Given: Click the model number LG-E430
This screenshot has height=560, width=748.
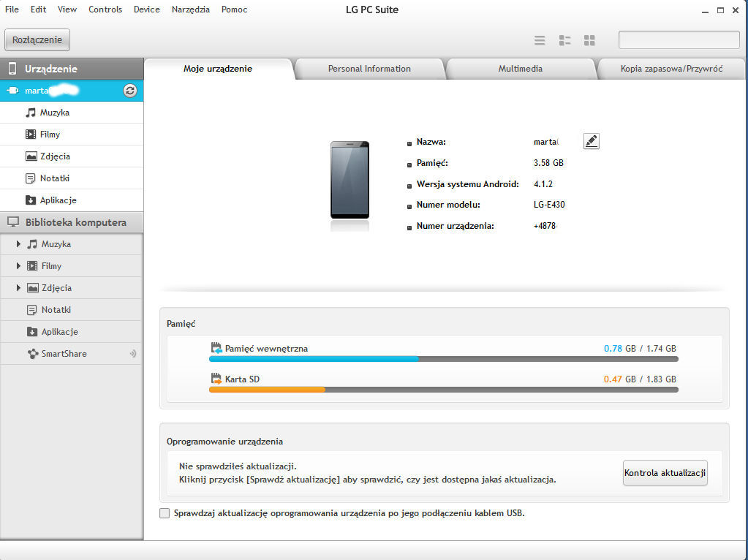Looking at the screenshot, I should point(549,205).
